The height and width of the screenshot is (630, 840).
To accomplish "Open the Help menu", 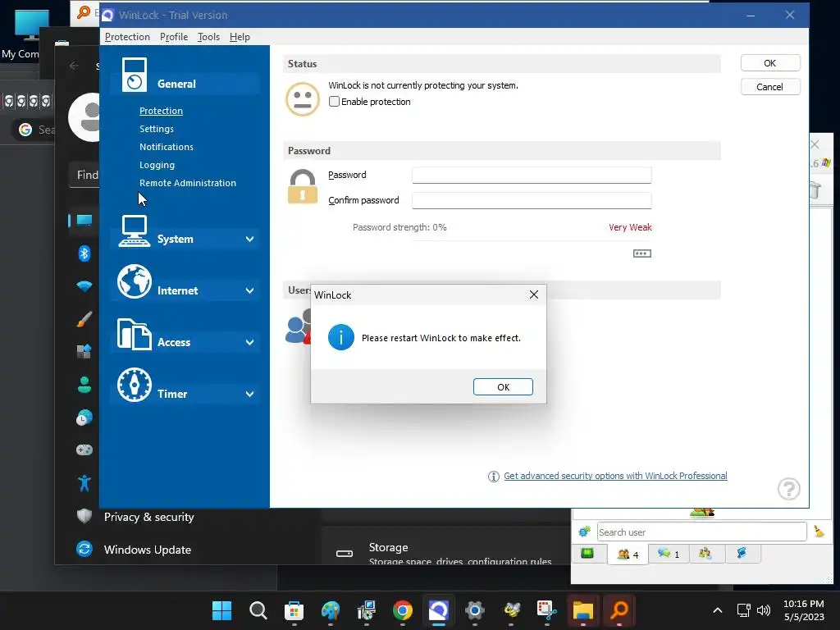I will (x=240, y=37).
